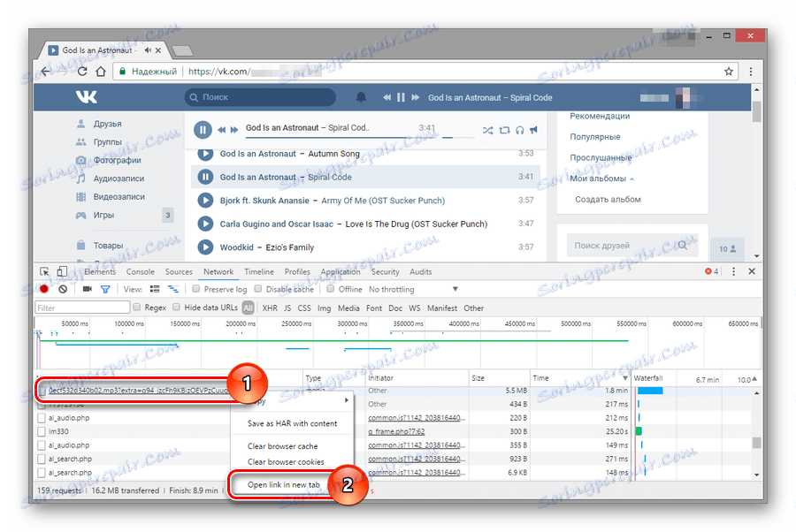Click broadcast megaphone icon in player
796x532 pixels.
pyautogui.click(x=533, y=130)
